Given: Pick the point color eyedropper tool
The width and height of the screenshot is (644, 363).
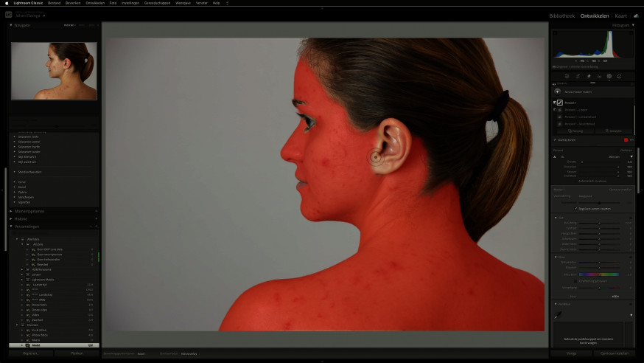Looking at the screenshot, I should 558,315.
